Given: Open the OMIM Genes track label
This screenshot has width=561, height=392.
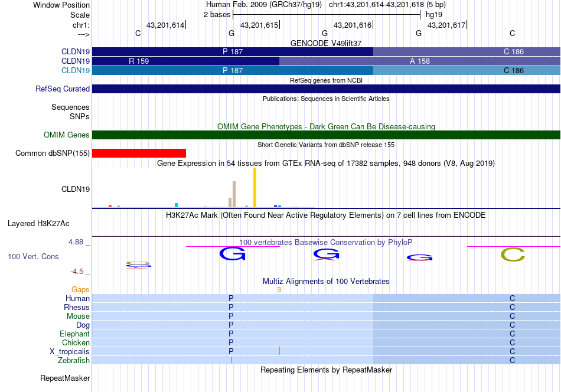Looking at the screenshot, I should 67,135.
